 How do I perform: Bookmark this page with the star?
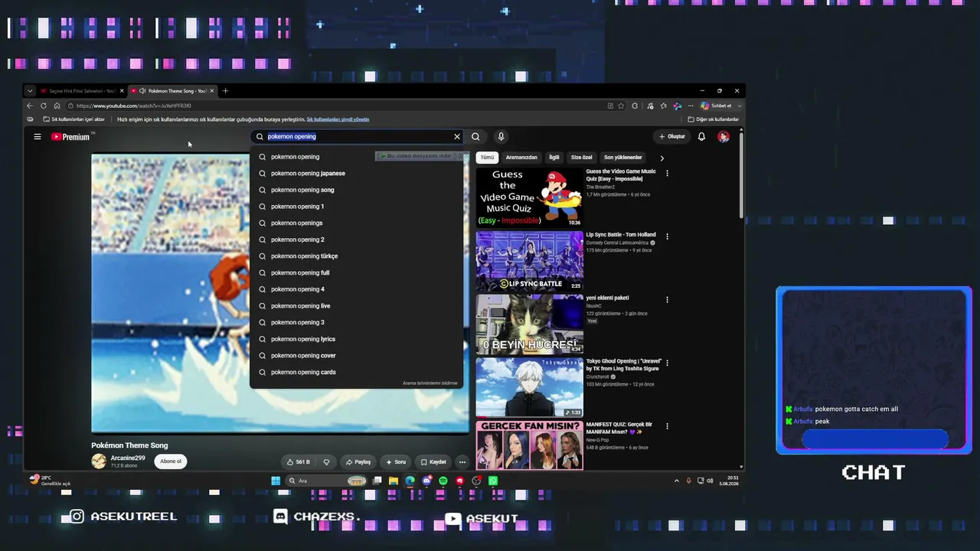tap(621, 106)
